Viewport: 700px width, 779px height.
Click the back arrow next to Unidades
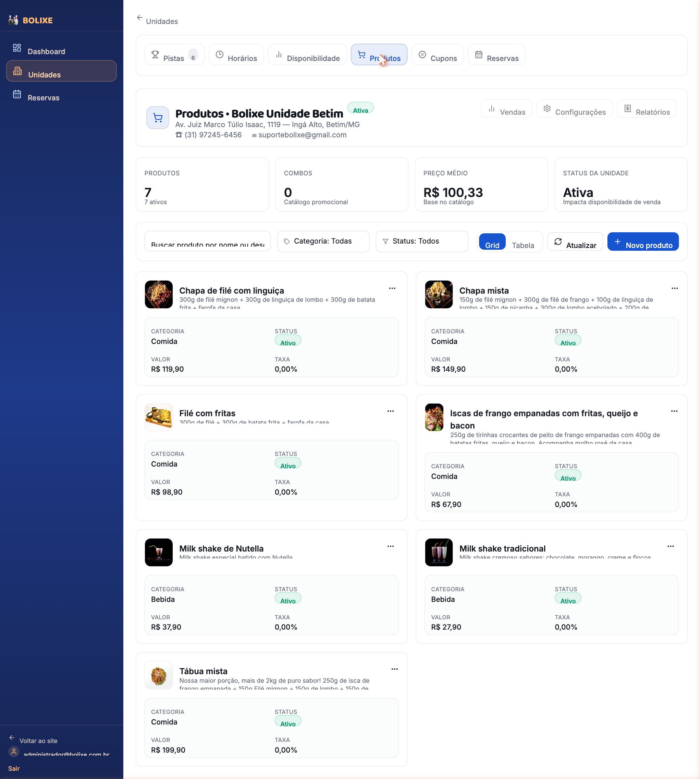[x=139, y=18]
